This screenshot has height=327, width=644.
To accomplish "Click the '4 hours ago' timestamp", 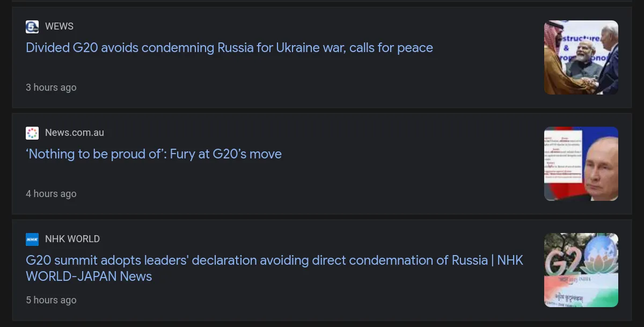I will 51,194.
